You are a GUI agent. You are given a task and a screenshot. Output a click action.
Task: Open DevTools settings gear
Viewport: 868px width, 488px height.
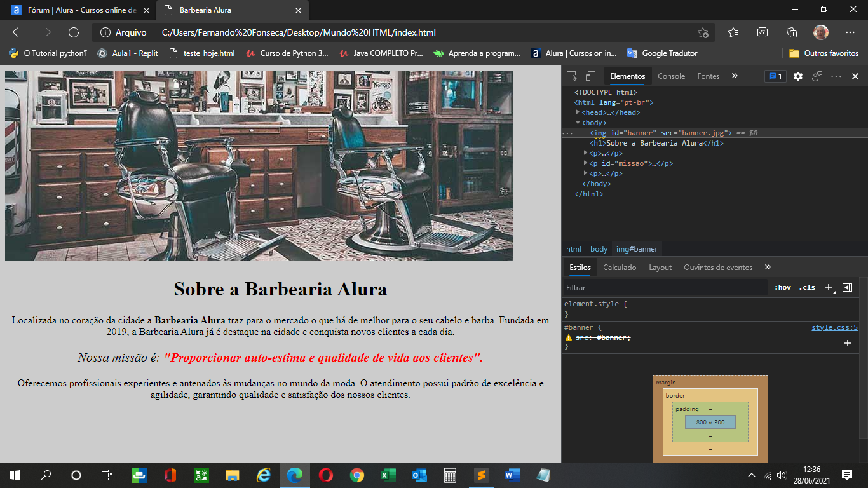coord(798,76)
